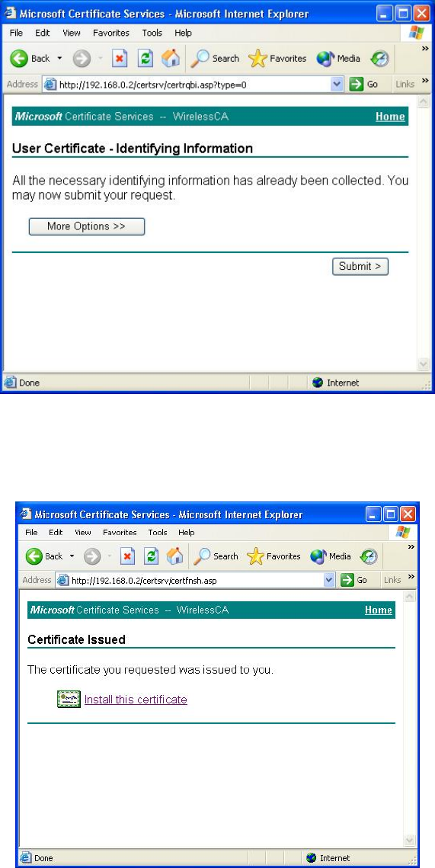Click Home link in the Certificate Issued page banner

(379, 610)
